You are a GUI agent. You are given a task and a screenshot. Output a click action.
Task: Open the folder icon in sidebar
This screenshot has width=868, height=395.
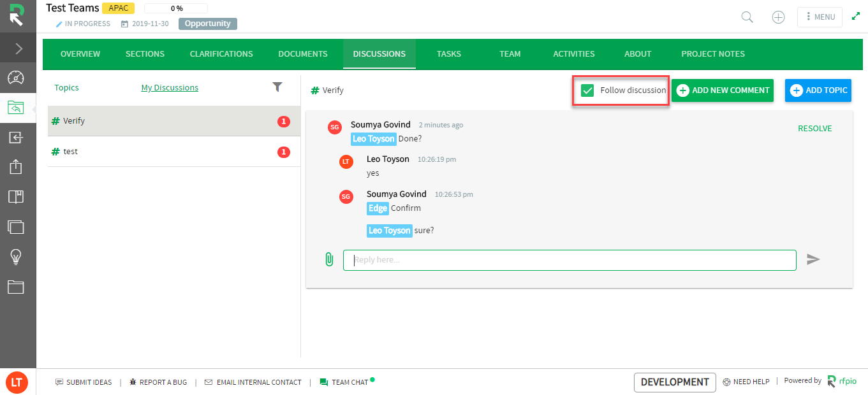16,287
